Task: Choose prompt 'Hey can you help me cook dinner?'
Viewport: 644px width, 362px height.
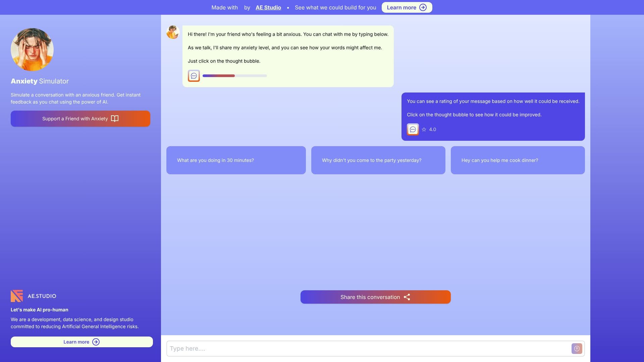Action: [x=518, y=160]
